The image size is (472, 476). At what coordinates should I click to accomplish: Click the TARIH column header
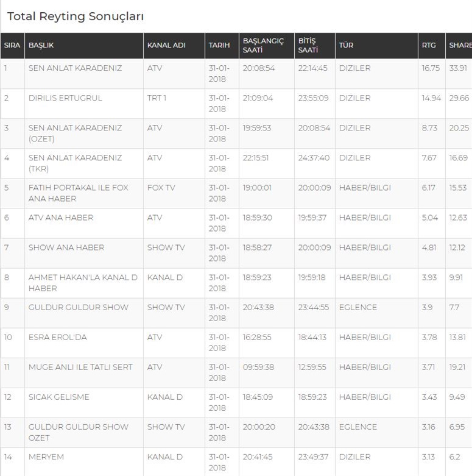[219, 46]
